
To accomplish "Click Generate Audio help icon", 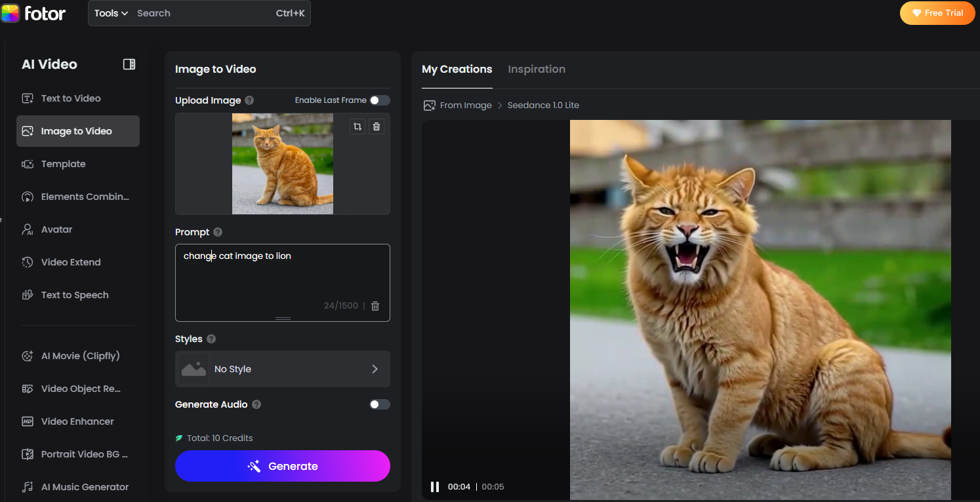I will 256,404.
